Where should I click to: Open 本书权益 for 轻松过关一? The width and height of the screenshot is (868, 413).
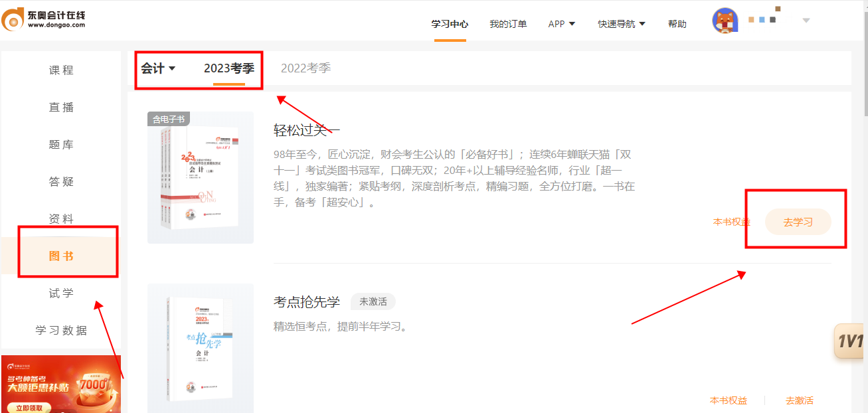(731, 222)
